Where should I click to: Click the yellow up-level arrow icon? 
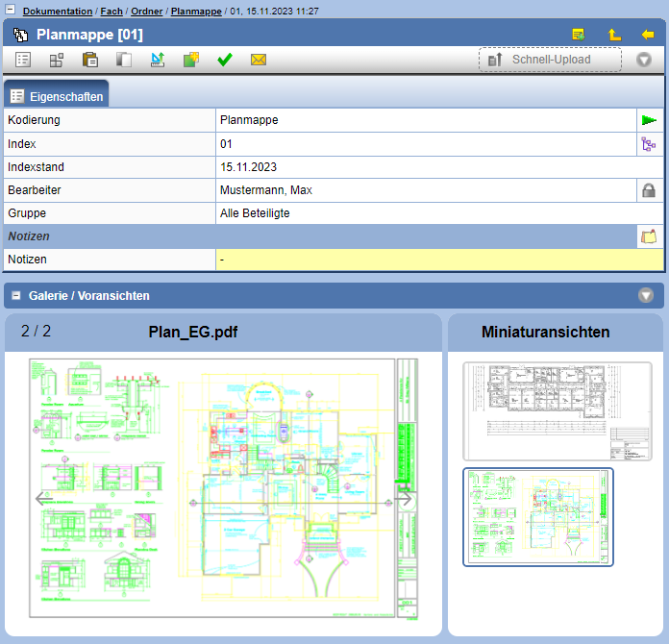[x=614, y=35]
